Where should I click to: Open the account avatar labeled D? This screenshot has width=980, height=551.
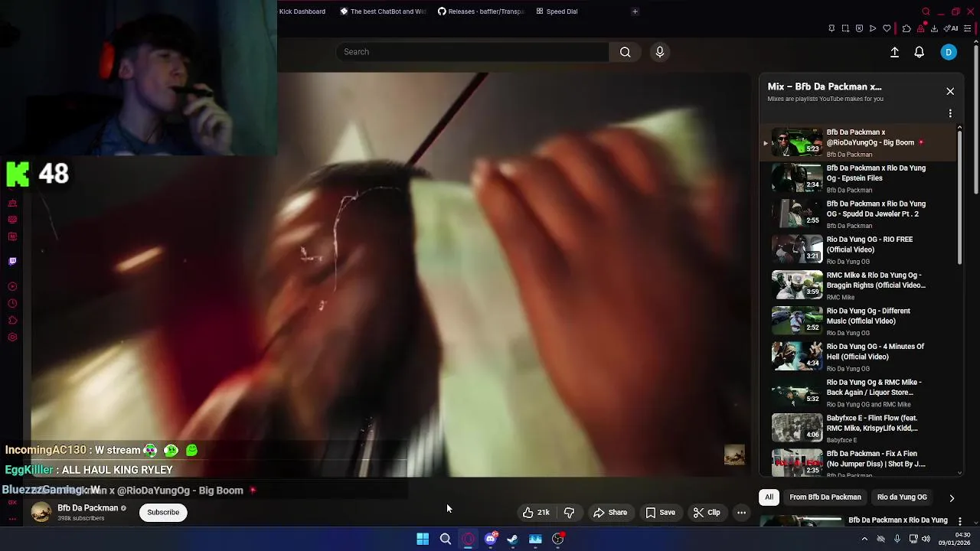click(949, 52)
